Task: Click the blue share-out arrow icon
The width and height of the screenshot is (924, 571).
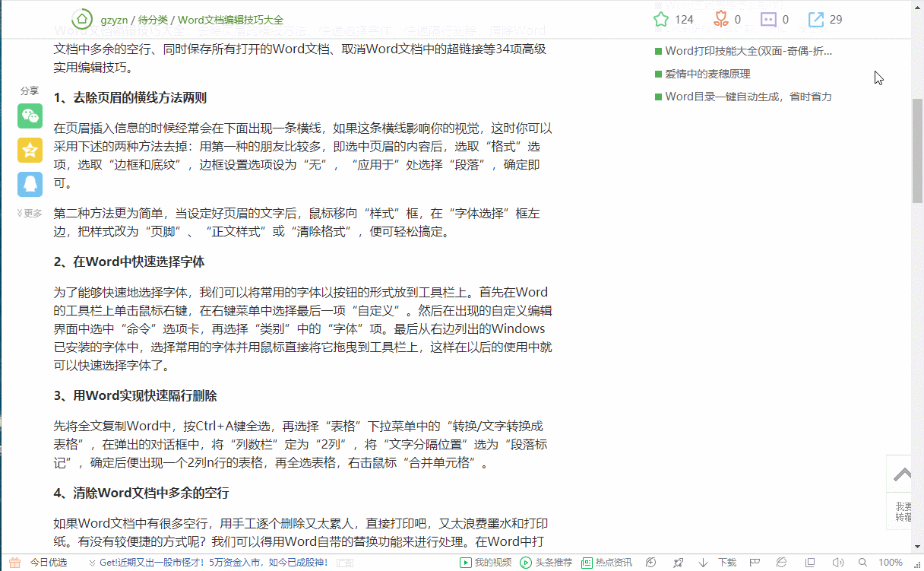Action: point(816,19)
